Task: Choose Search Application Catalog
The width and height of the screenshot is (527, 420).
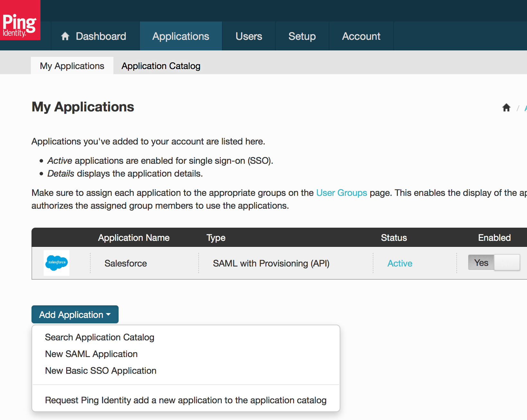Action: pos(99,337)
